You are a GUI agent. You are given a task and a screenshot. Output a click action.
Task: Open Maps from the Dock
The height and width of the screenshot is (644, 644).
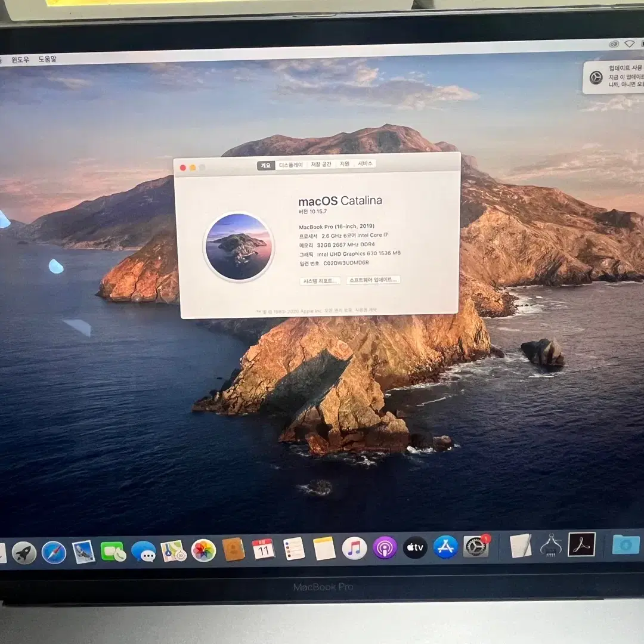[174, 551]
